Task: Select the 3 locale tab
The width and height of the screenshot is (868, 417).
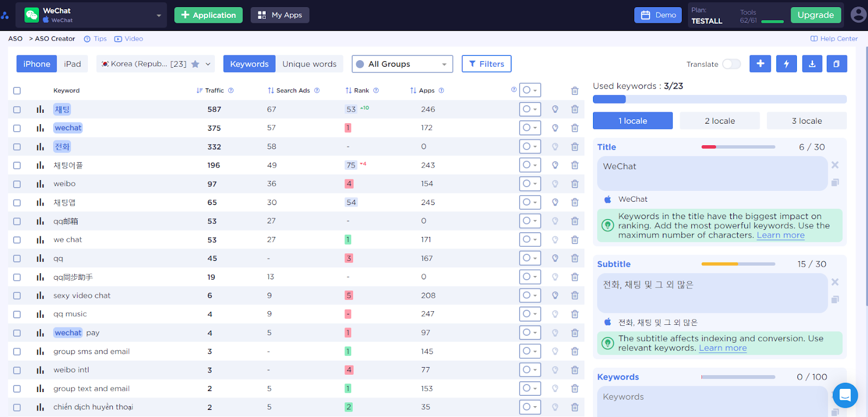Action: click(807, 120)
